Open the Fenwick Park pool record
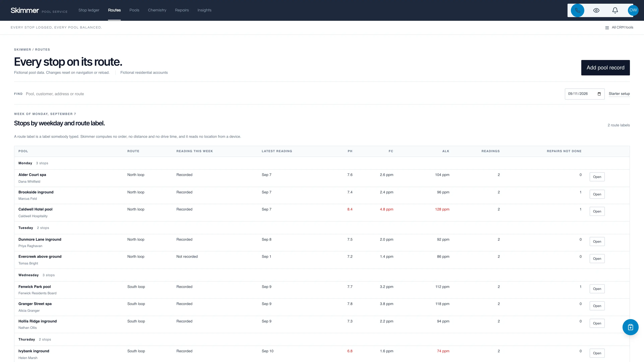This screenshot has height=362, width=644. point(597,289)
